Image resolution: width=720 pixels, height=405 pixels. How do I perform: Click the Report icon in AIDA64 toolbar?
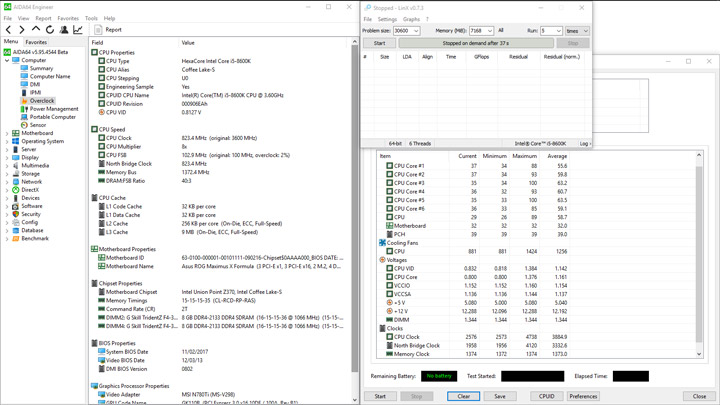click(98, 30)
